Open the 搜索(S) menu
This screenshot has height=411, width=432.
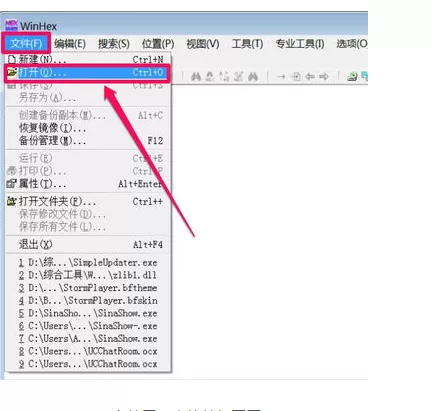click(x=114, y=43)
